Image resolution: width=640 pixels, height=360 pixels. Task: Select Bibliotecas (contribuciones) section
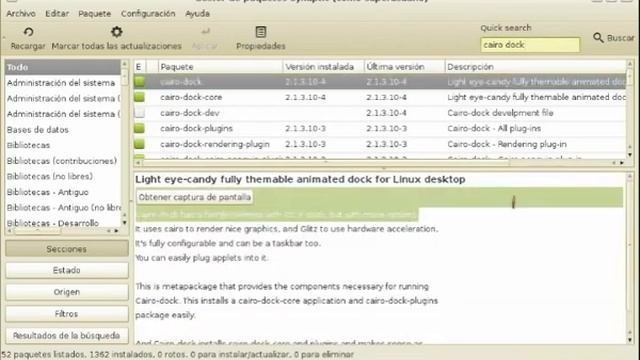pyautogui.click(x=63, y=161)
